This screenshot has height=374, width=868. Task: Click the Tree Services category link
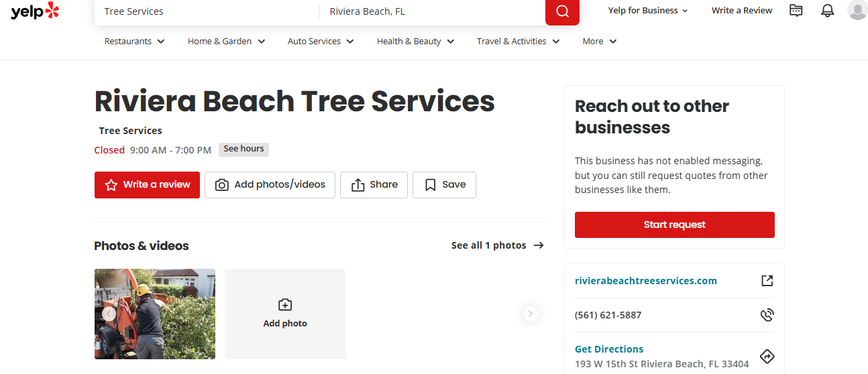pos(130,131)
